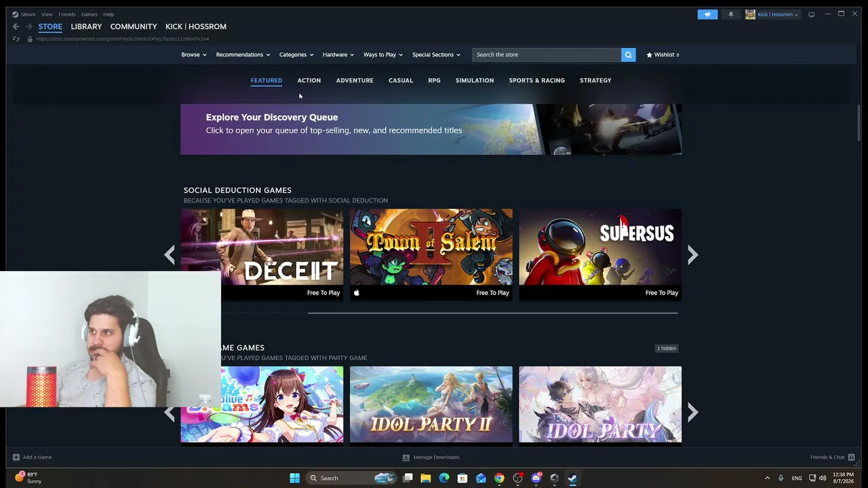Expand the Ways to Play dropdown

pyautogui.click(x=383, y=55)
